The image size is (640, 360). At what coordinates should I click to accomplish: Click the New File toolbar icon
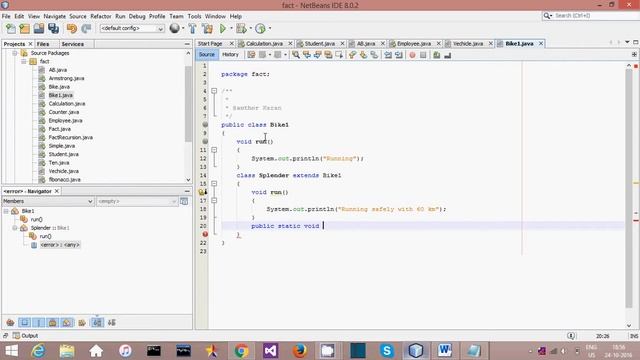point(11,28)
